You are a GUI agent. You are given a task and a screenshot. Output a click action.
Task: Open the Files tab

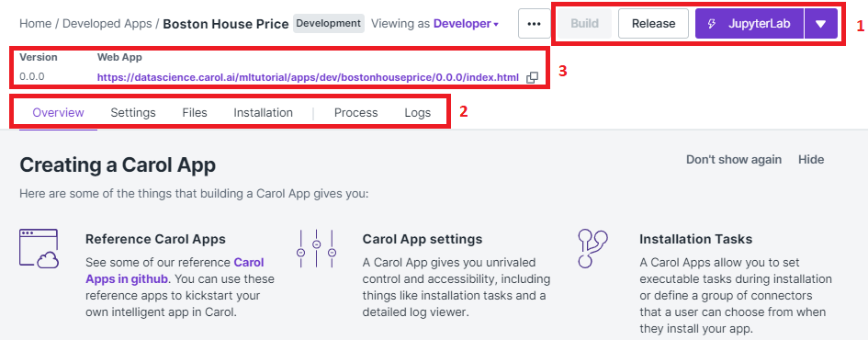point(195,113)
